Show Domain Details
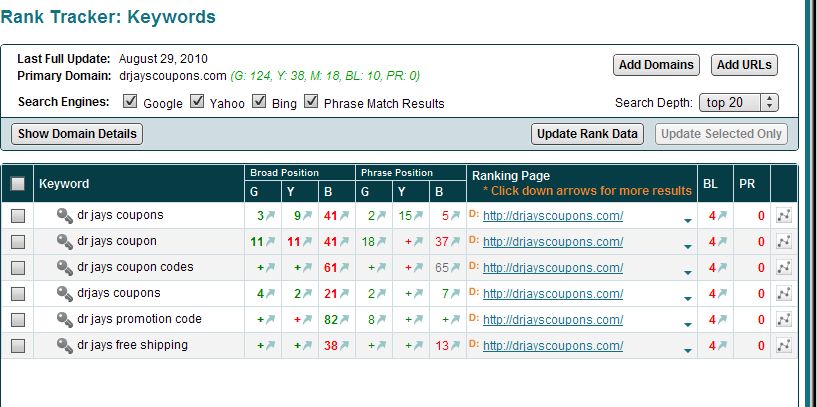Screen dimensions: 817x407 point(77,134)
